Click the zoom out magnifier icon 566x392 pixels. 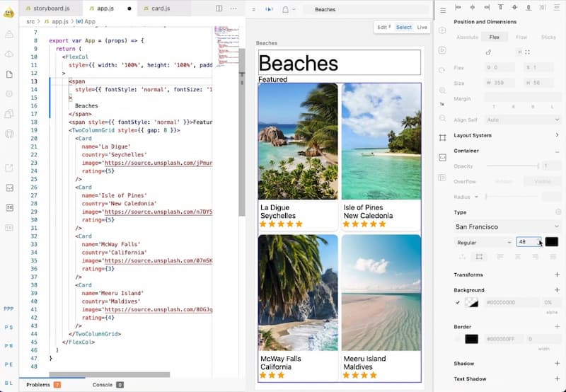(442, 118)
